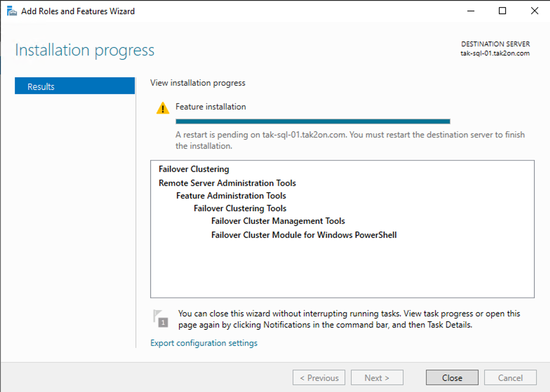
Task: Select Remote Server Administration Tools item
Action: [227, 183]
